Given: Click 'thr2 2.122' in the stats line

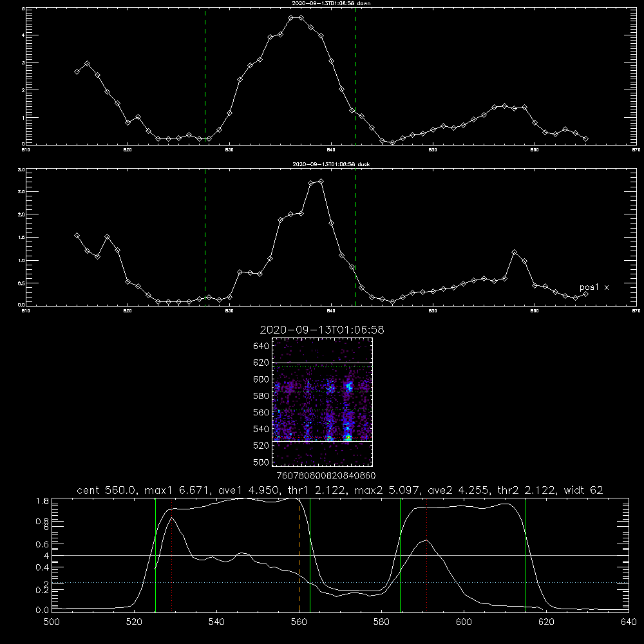Looking at the screenshot, I should tap(527, 490).
